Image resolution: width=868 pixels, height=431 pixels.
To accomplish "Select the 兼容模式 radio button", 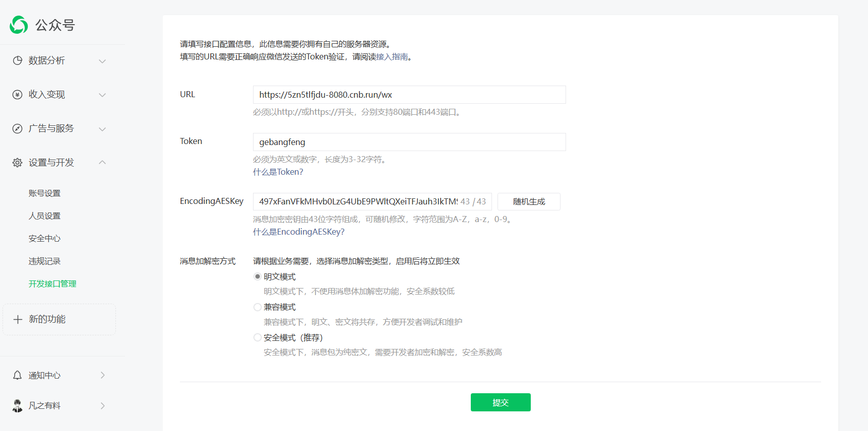I will pos(258,307).
